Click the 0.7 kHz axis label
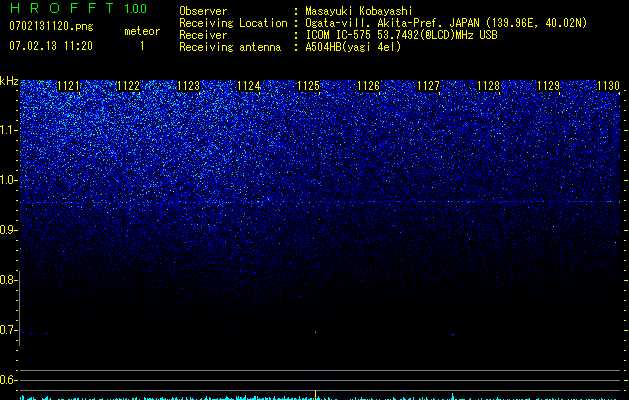Image resolution: width=629 pixels, height=400 pixels. (8, 330)
